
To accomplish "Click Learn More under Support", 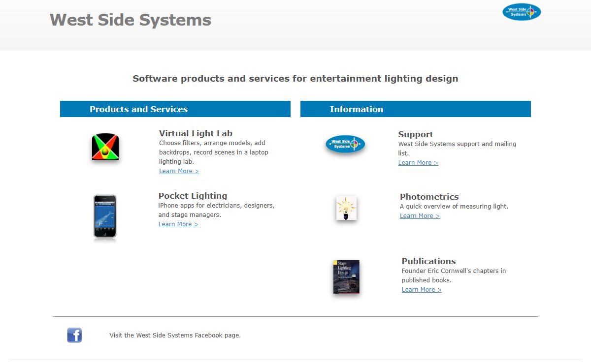I will pos(418,163).
